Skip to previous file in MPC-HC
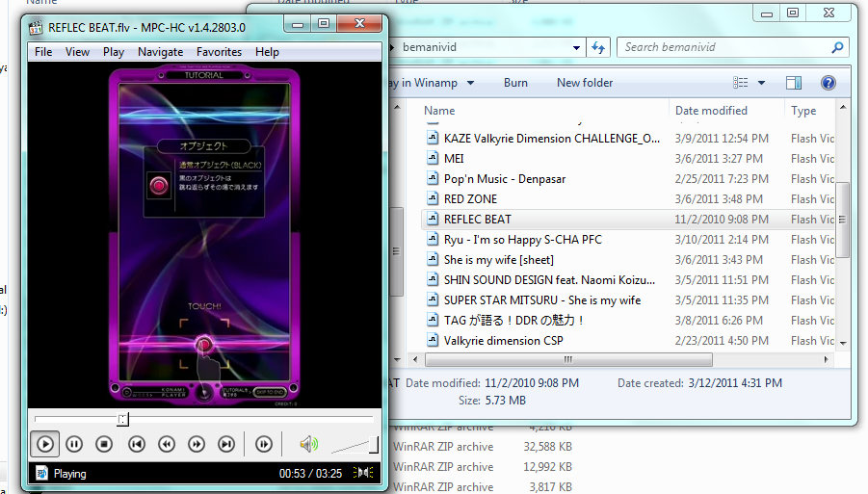 137,444
